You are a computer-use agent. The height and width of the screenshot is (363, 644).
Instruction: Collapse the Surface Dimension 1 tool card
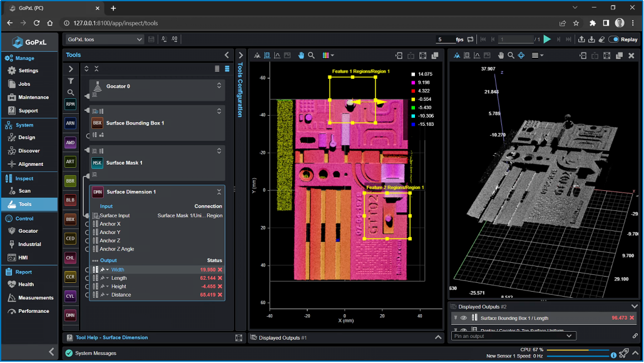(x=218, y=192)
